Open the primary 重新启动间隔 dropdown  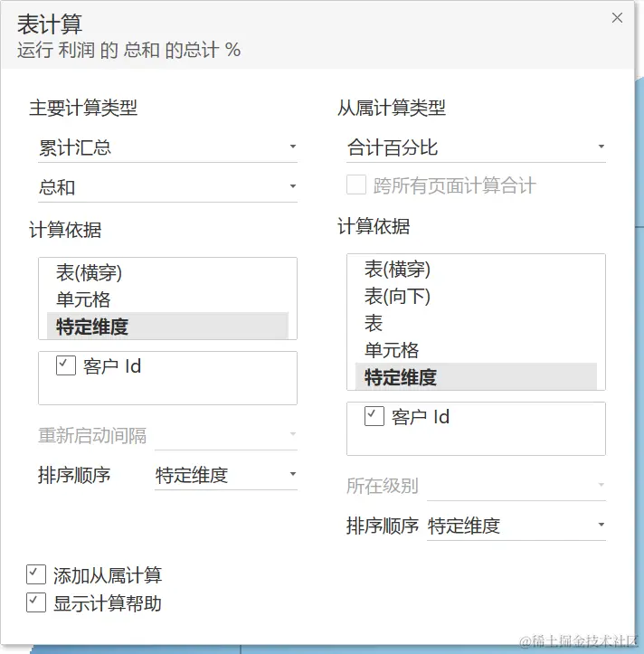(x=225, y=435)
